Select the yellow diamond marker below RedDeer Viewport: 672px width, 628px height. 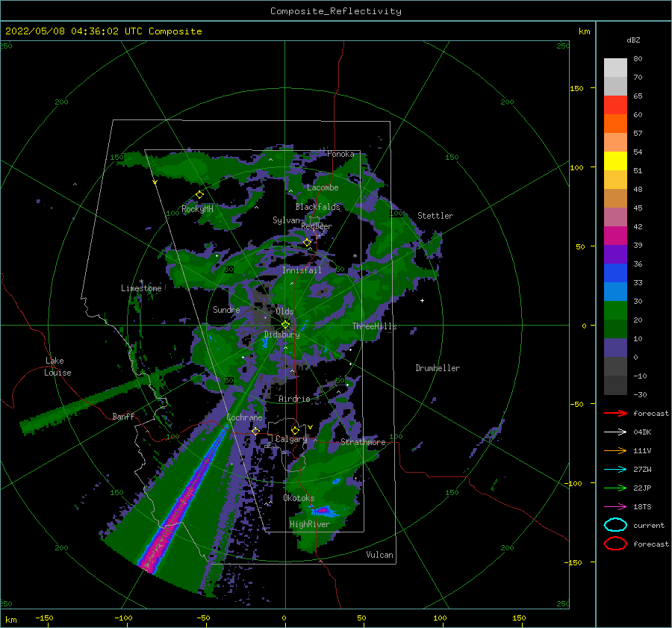click(x=308, y=243)
